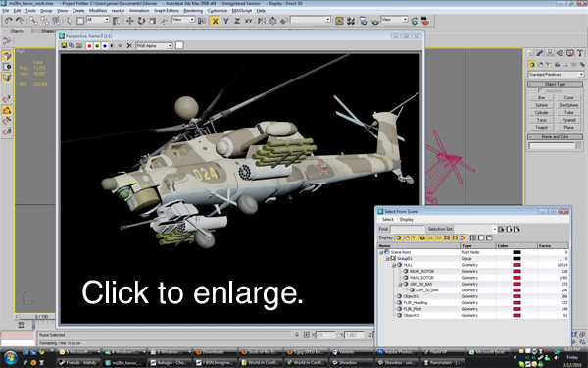
Task: Select the Select and Move tool
Action: 129,21
